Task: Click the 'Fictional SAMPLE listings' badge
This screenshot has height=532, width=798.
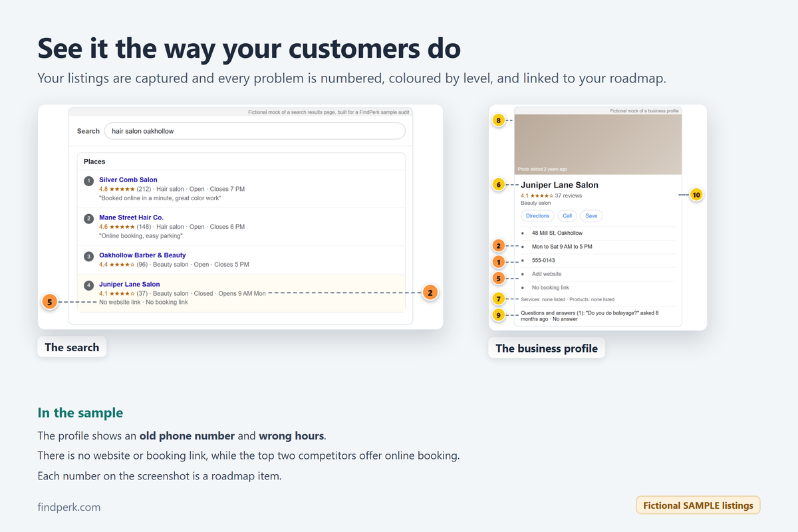Action: pyautogui.click(x=698, y=505)
